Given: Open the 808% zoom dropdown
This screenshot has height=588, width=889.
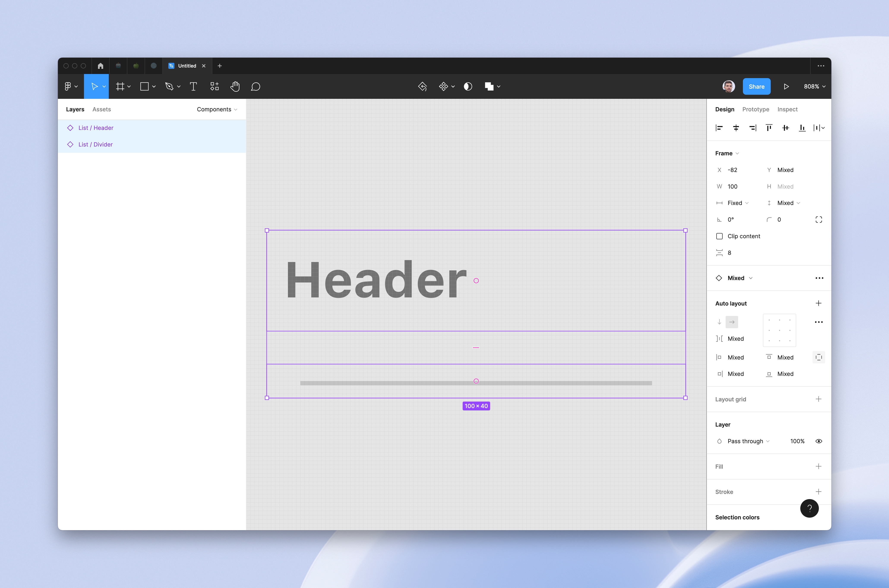Looking at the screenshot, I should click(814, 86).
